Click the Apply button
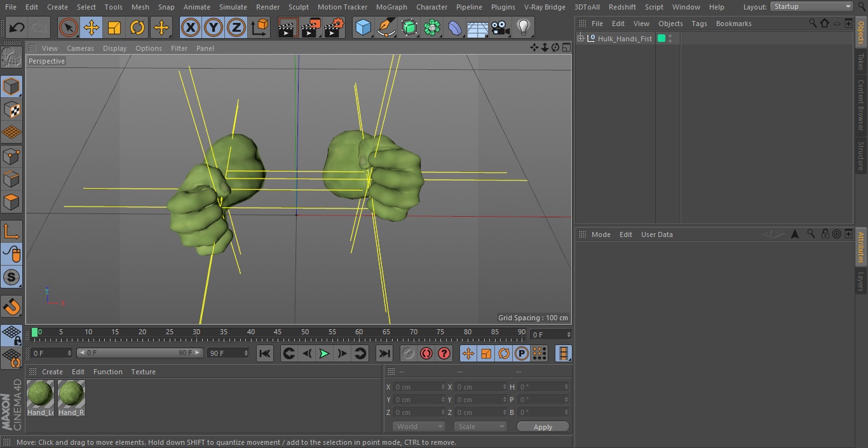868x448 pixels. [x=543, y=427]
